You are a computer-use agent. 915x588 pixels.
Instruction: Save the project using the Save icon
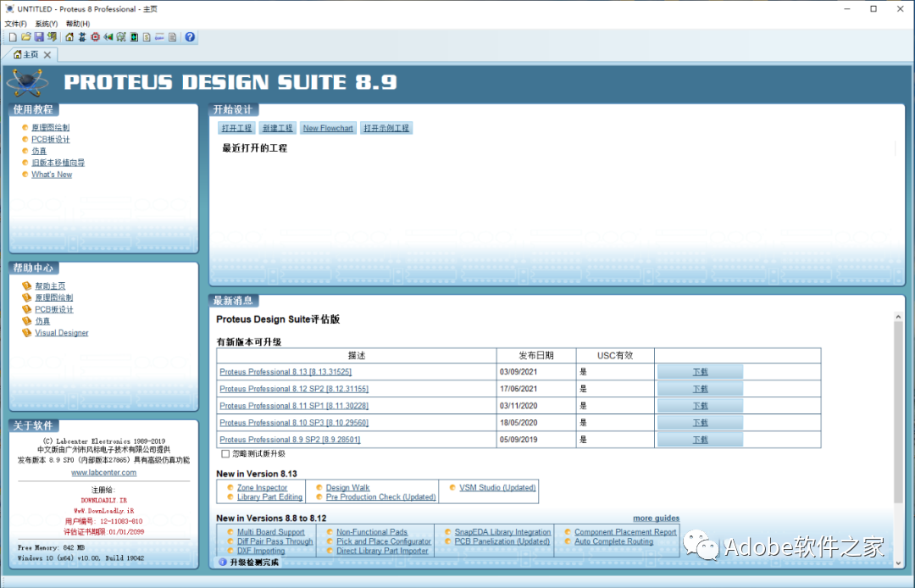[x=39, y=36]
